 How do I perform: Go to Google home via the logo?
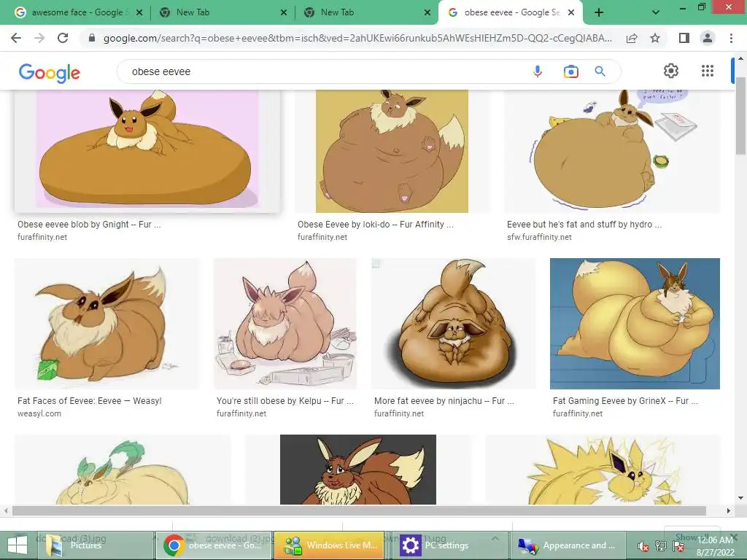[x=50, y=72]
